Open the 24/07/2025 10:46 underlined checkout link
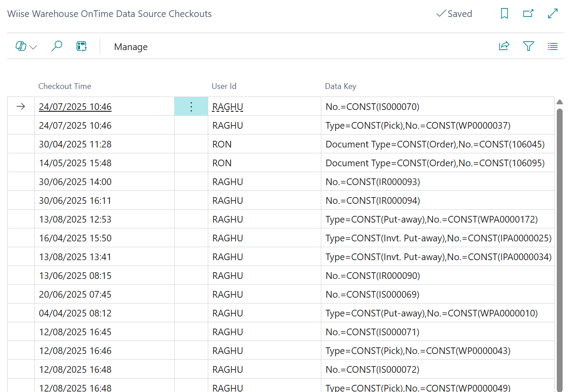Viewport: 572px width, 392px height. click(75, 107)
